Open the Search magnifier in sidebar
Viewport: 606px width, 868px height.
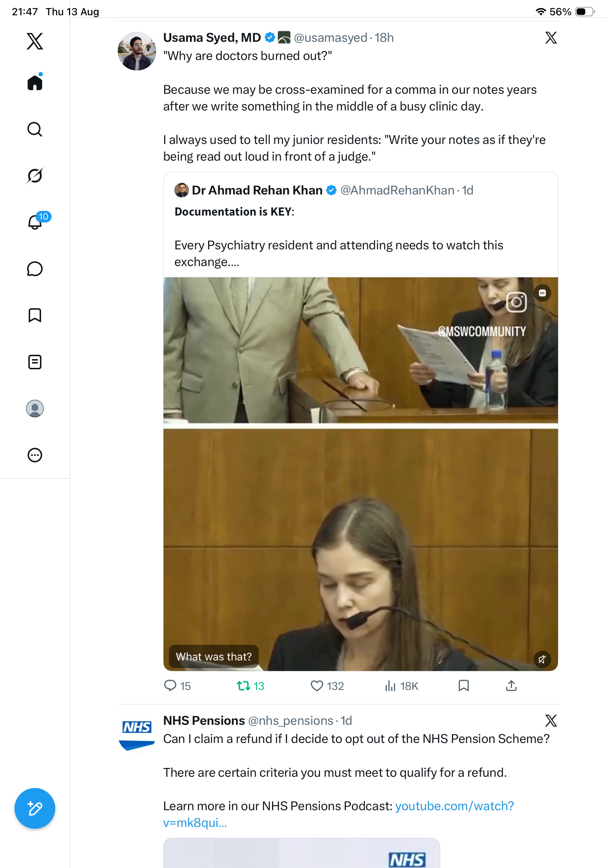pos(35,129)
